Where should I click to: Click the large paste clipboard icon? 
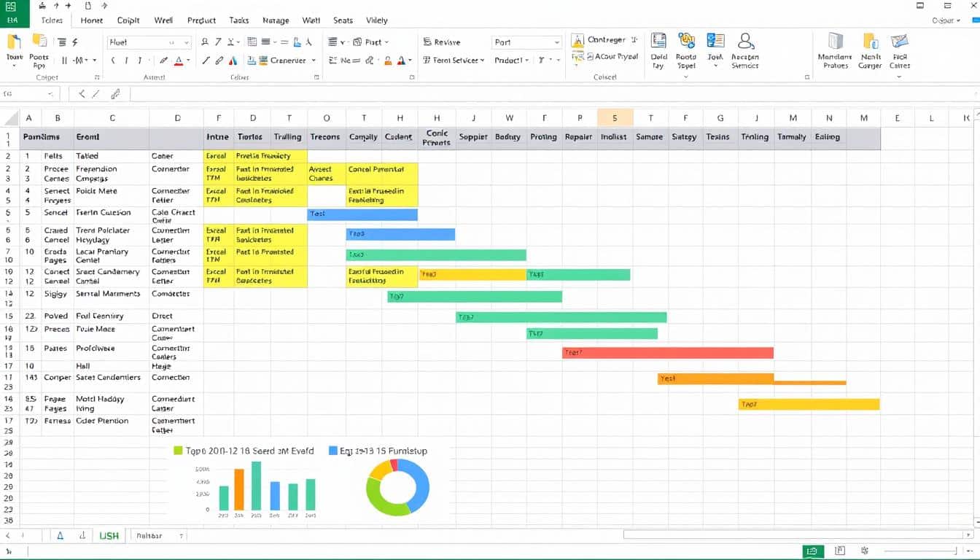click(x=14, y=42)
